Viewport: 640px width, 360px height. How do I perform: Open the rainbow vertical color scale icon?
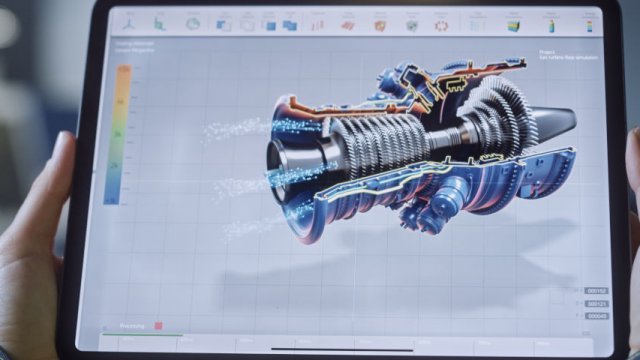point(589,26)
